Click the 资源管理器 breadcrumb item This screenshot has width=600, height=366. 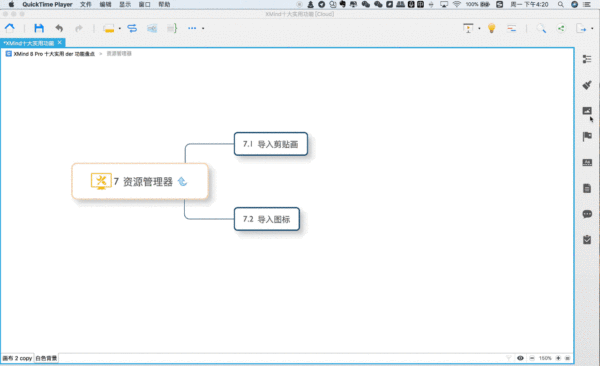click(x=119, y=54)
